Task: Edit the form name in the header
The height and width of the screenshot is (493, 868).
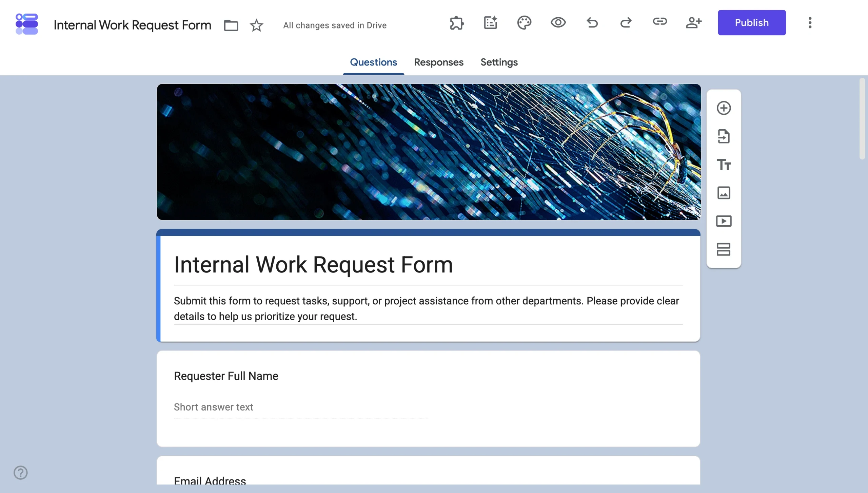Action: (132, 25)
